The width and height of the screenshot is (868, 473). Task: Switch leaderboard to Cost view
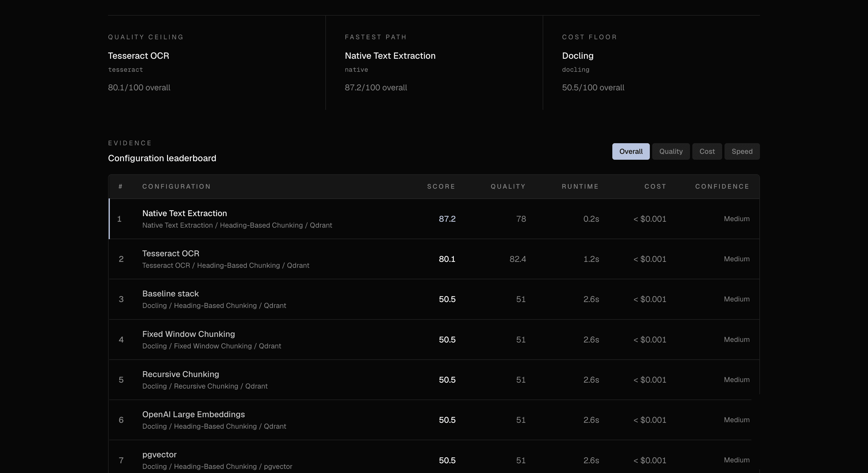(707, 151)
